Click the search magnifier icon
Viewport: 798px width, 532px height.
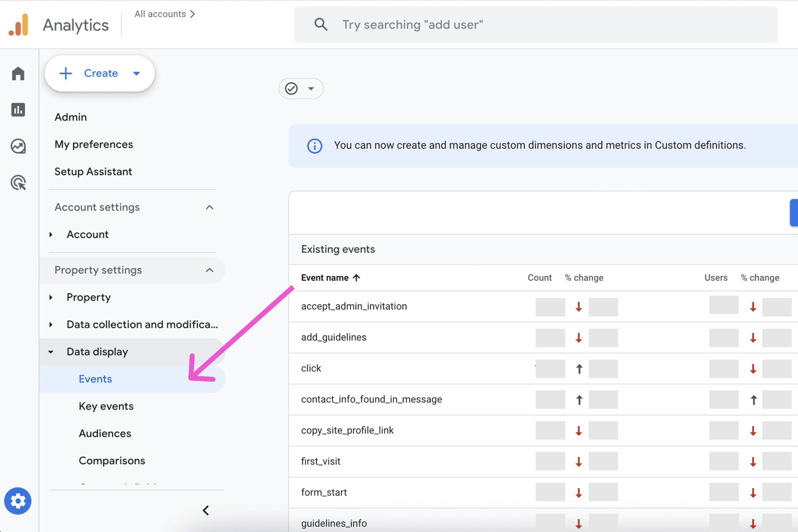[x=320, y=24]
